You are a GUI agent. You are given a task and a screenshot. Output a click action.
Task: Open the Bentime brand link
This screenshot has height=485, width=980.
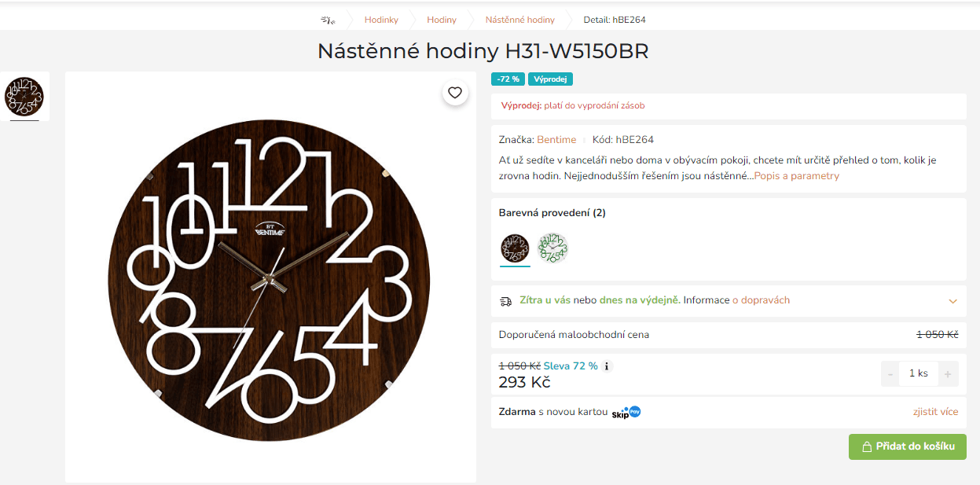[556, 140]
